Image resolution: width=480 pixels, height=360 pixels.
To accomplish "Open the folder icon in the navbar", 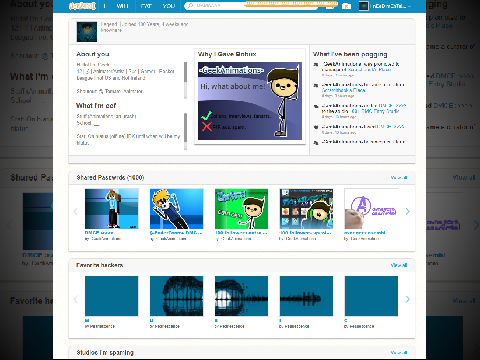I will (x=346, y=6).
